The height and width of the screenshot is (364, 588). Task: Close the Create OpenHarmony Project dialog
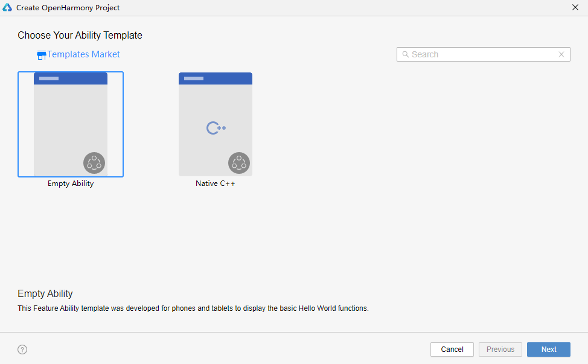575,7
